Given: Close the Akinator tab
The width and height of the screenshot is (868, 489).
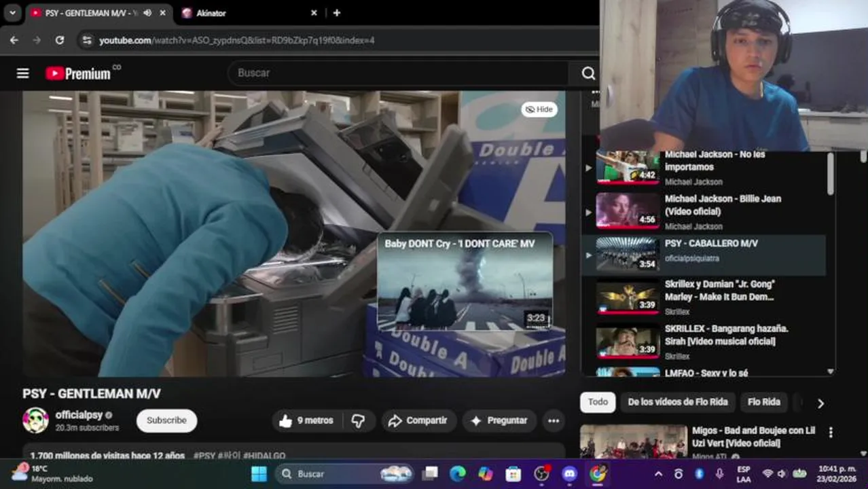Looking at the screenshot, I should pos(314,13).
